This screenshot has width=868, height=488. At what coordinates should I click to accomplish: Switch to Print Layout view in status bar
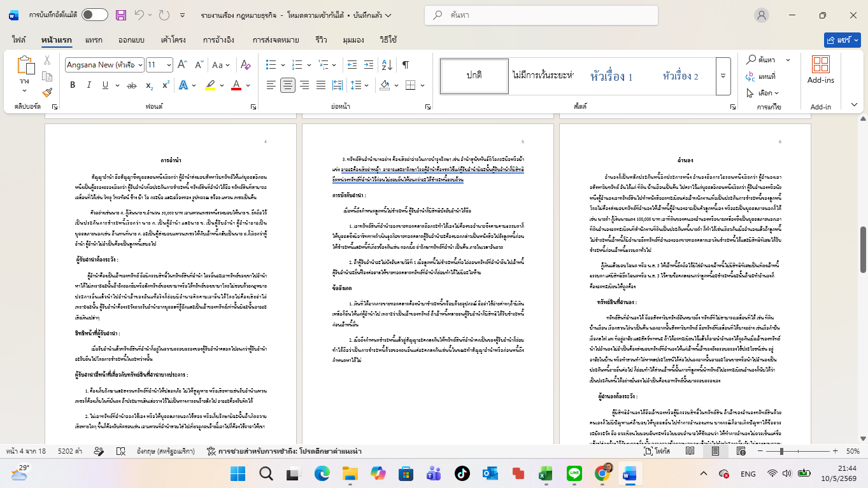(715, 451)
